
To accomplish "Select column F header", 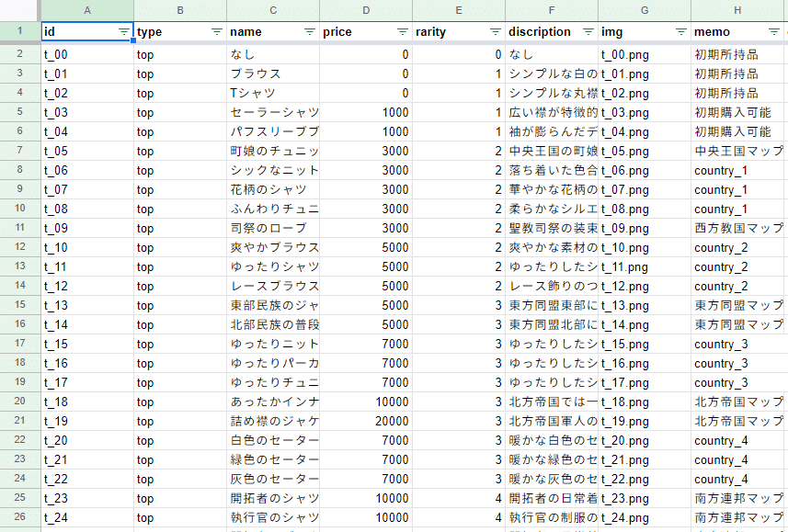I will pyautogui.click(x=552, y=10).
